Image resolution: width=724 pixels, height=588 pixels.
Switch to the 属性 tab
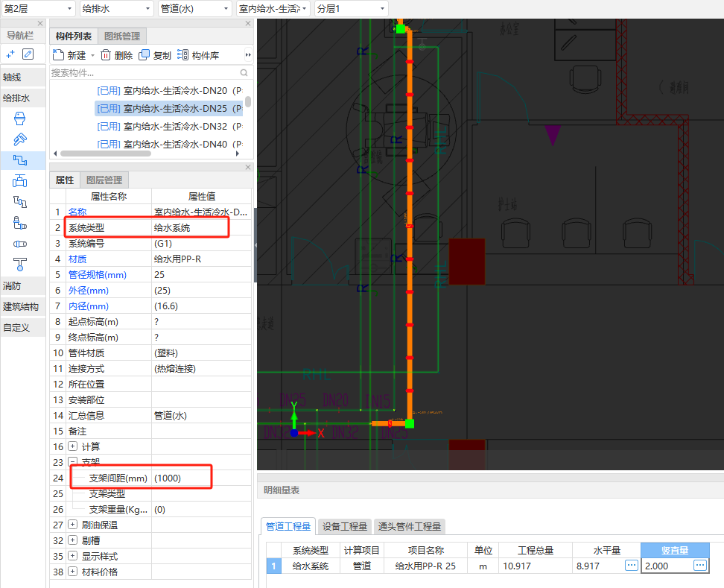[x=65, y=180]
